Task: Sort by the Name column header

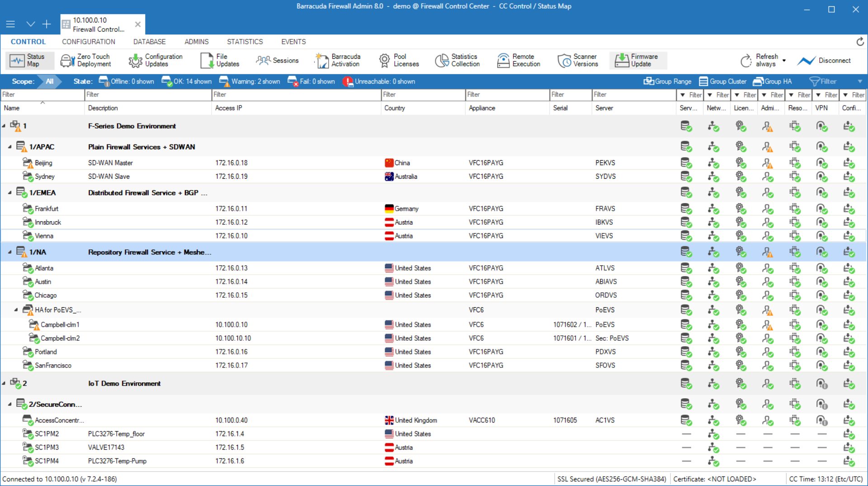Action: click(x=42, y=108)
